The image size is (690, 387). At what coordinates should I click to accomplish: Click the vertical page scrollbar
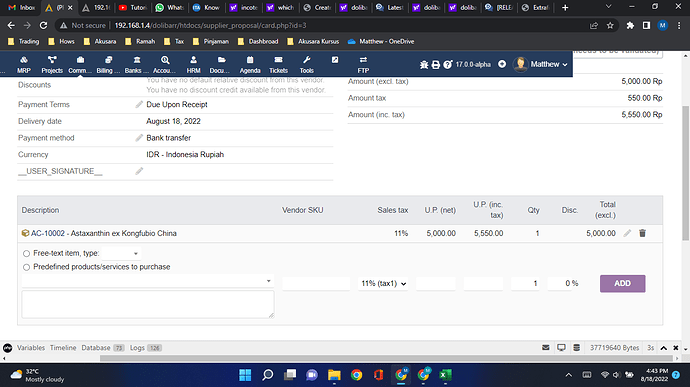(x=686, y=173)
